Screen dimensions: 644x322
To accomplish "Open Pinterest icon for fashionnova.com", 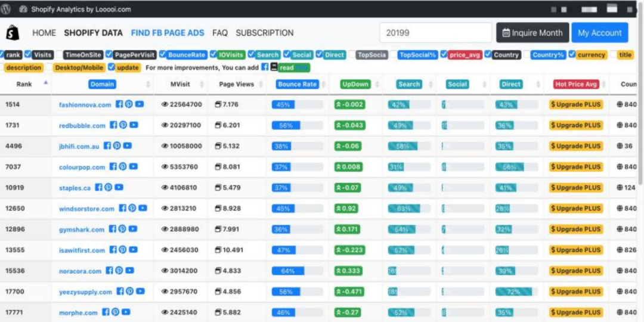I will (x=129, y=104).
